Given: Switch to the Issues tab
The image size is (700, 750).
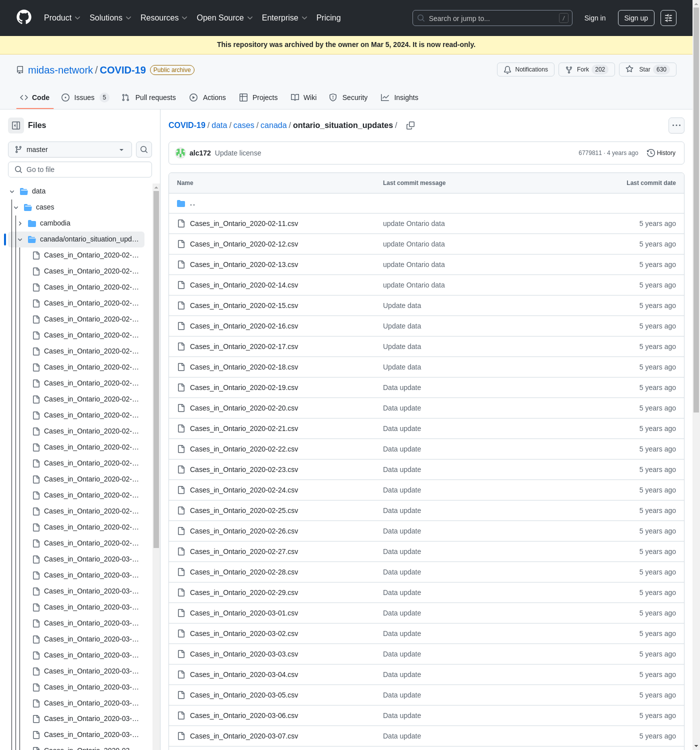Looking at the screenshot, I should tap(84, 97).
